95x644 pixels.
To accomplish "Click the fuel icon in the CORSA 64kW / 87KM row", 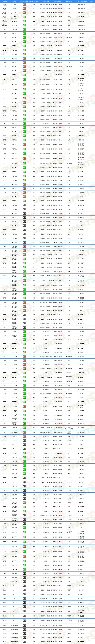I will (24, 352).
